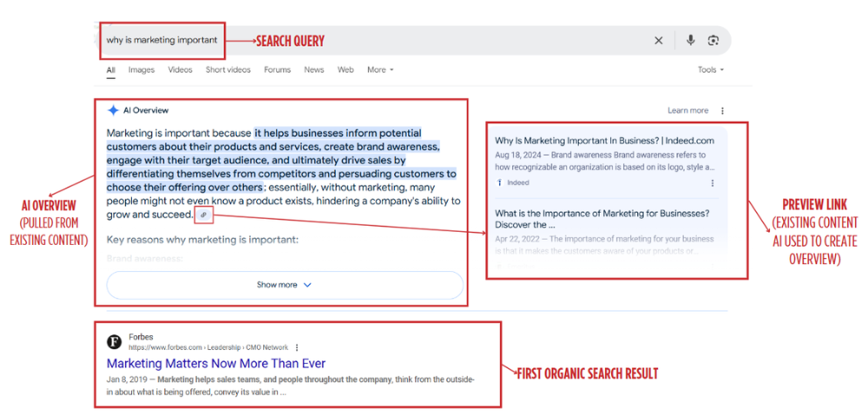
Task: Click into the search query field
Action: coord(391,41)
